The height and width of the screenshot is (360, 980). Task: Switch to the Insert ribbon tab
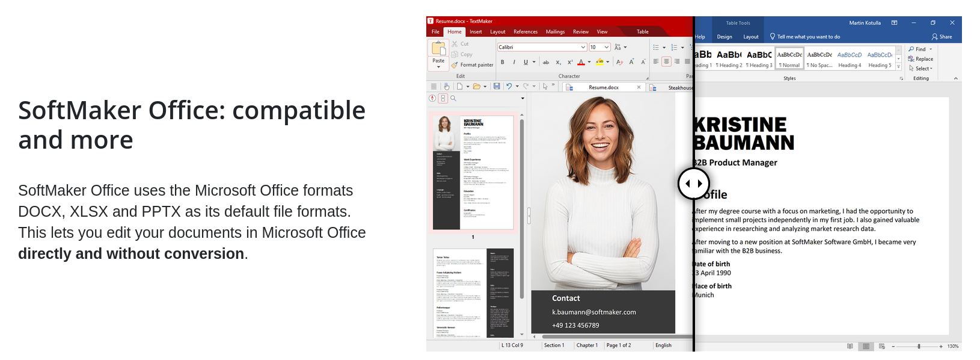click(x=476, y=32)
